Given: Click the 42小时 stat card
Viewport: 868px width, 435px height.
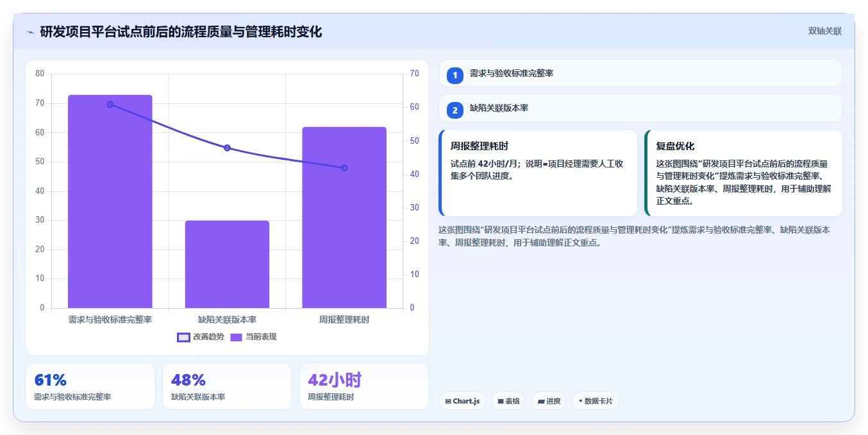Looking at the screenshot, I should point(364,386).
